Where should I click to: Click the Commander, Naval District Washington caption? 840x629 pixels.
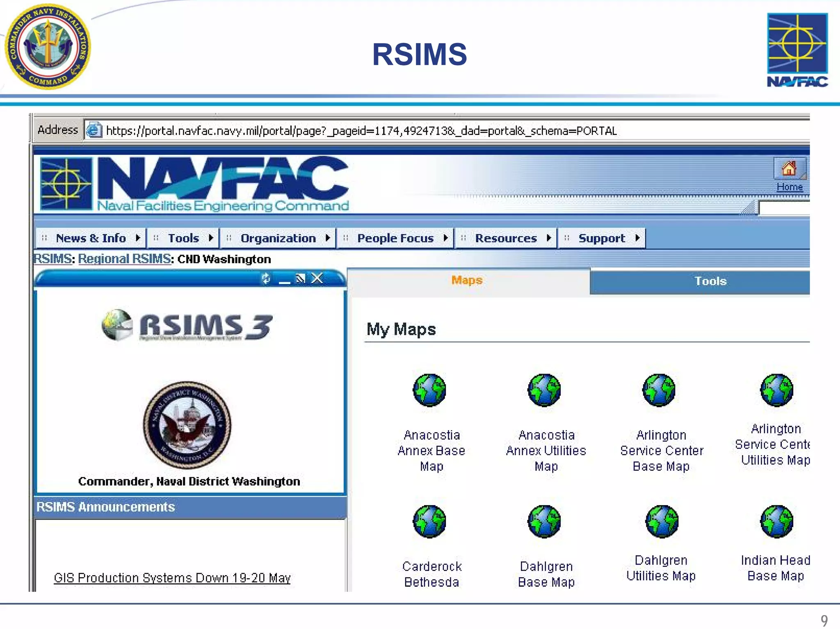click(x=189, y=481)
